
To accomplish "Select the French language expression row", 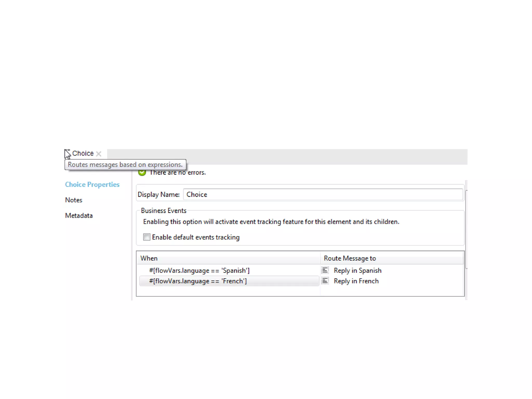I will (x=198, y=281).
